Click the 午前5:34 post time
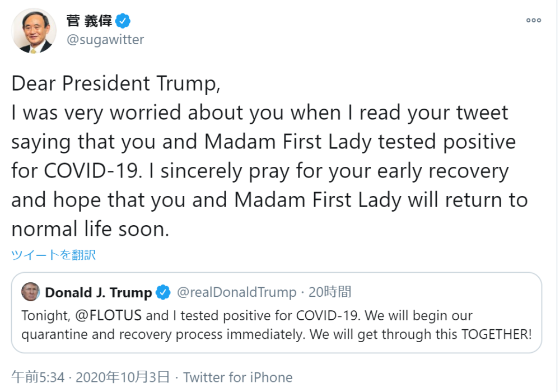 (38, 378)
